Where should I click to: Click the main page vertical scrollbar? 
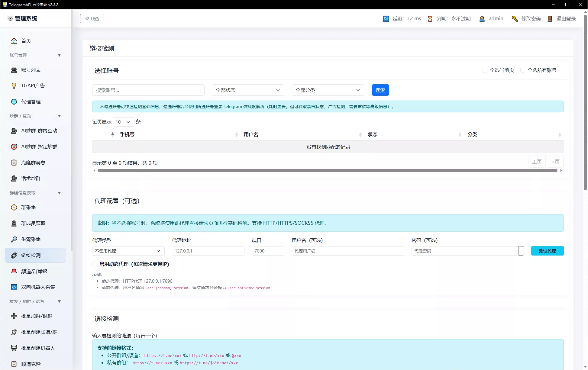point(585,103)
